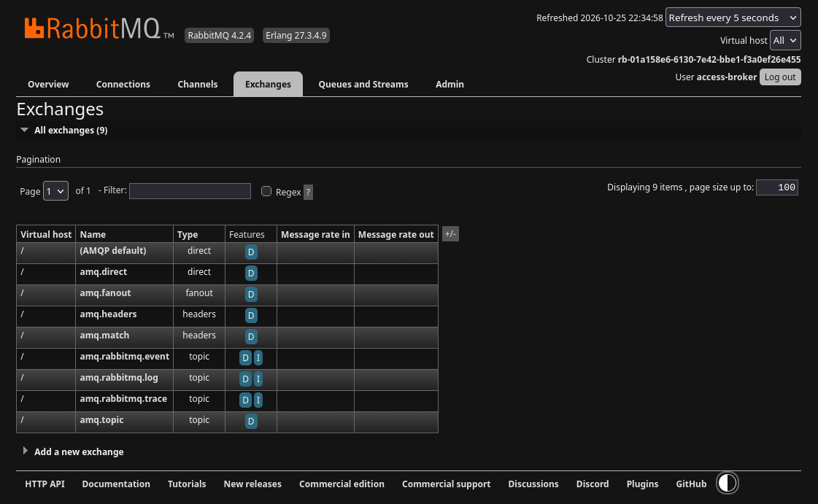The width and height of the screenshot is (818, 504).
Task: Toggle the dark/light theme icon
Action: [728, 483]
